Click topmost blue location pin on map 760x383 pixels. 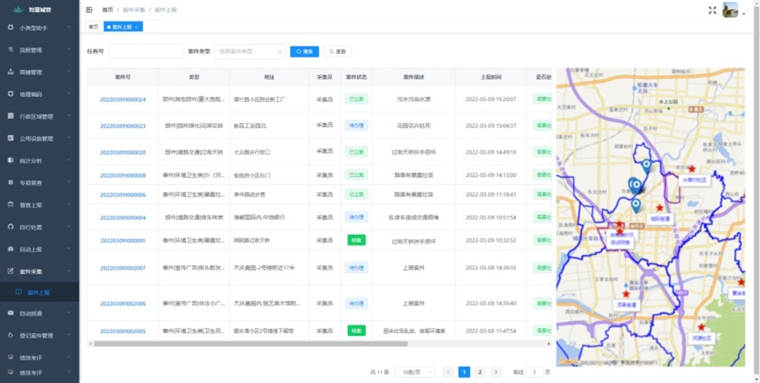point(646,166)
